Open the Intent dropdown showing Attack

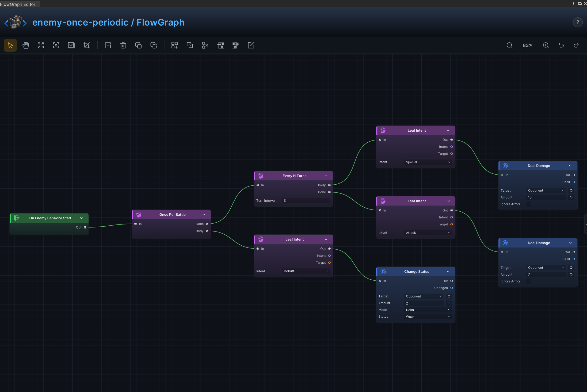click(x=428, y=232)
